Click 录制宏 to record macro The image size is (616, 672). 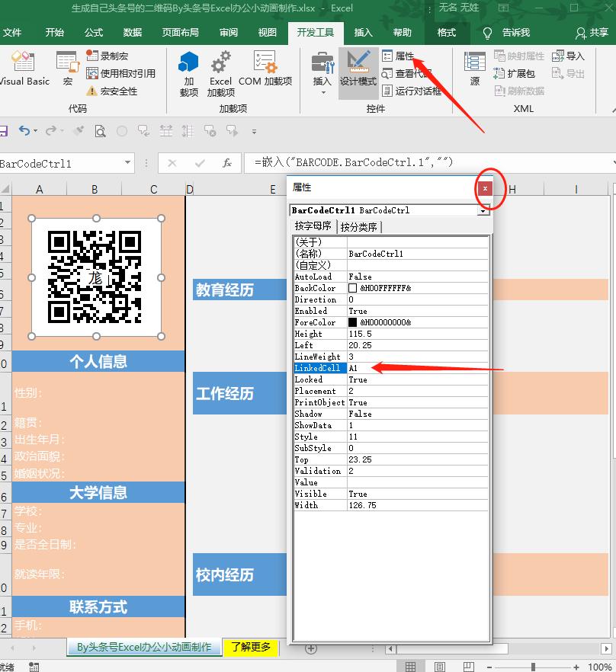(x=107, y=56)
